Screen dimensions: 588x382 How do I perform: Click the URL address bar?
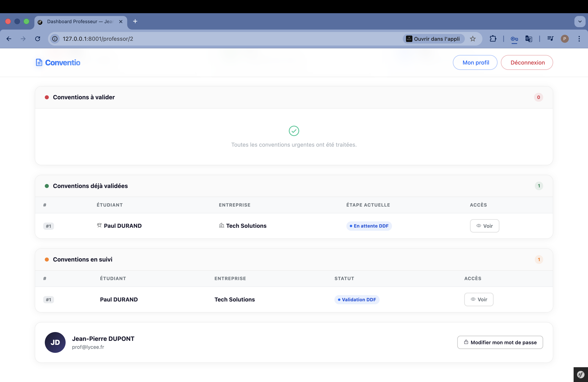pos(173,39)
